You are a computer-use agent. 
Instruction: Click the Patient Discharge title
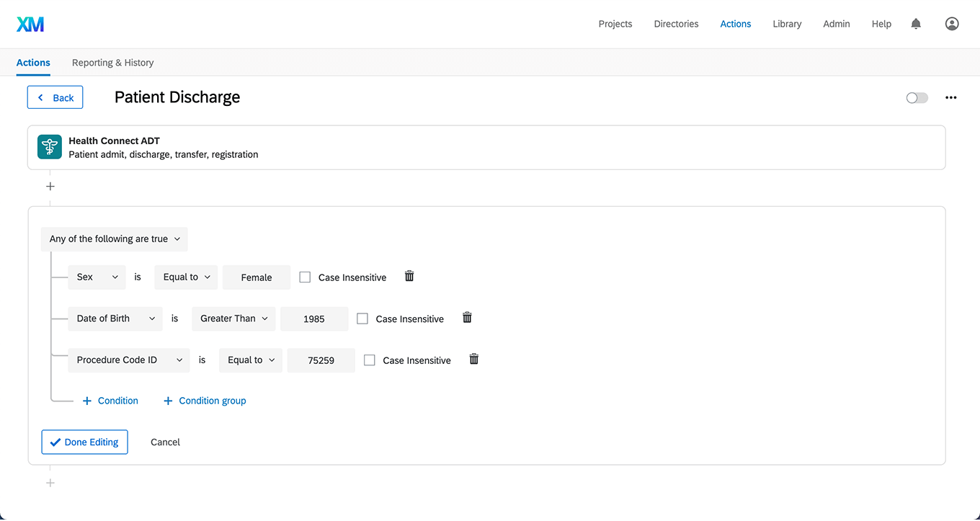tap(177, 97)
